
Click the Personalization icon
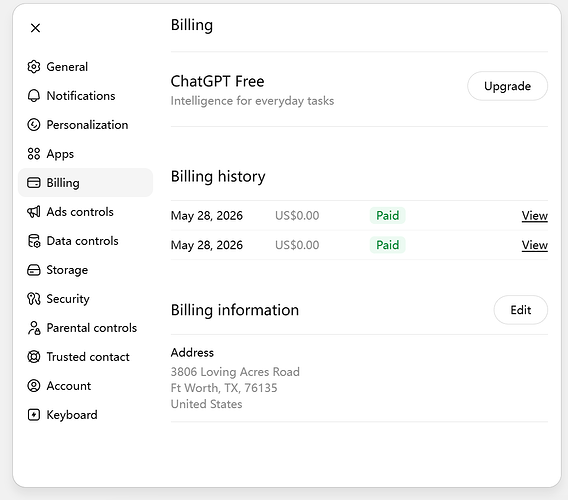(34, 125)
